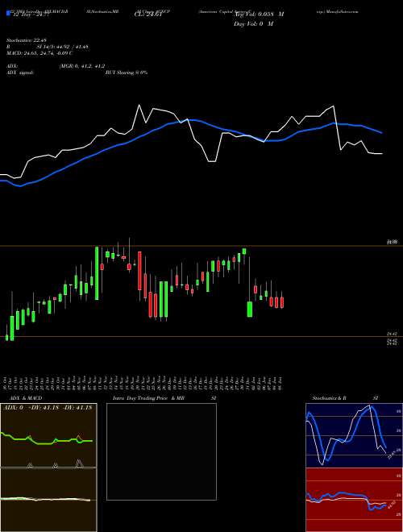
Task: Click the Avg Vol: 0.058 M text
Action: [259, 15]
